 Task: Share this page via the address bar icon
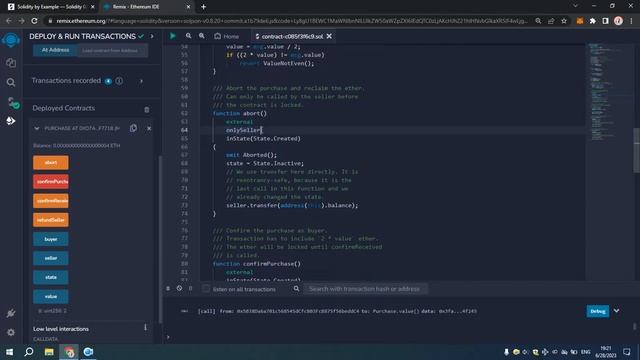pyautogui.click(x=551, y=20)
